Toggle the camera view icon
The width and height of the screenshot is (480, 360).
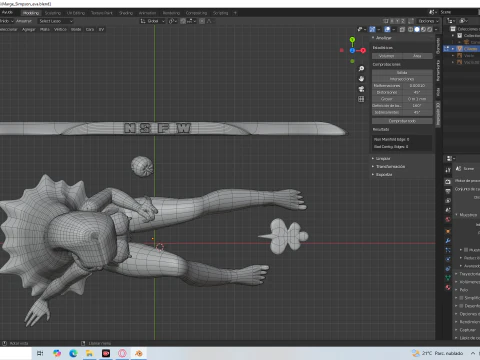click(361, 89)
